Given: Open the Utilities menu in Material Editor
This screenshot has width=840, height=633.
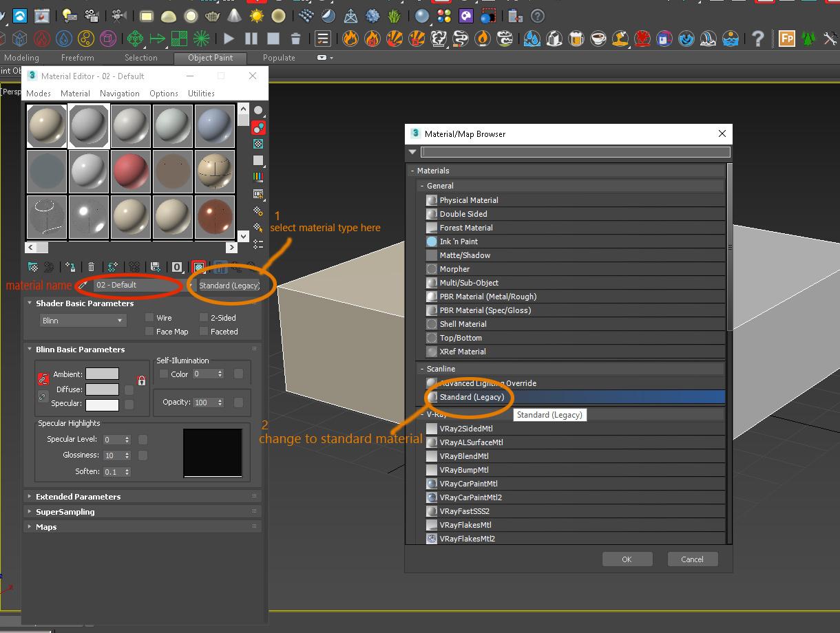Looking at the screenshot, I should click(201, 94).
